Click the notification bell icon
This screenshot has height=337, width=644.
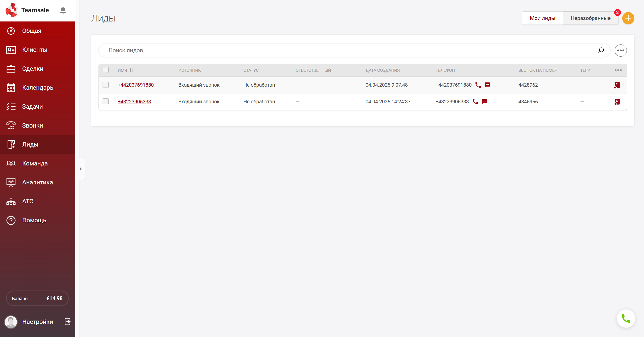(x=63, y=10)
